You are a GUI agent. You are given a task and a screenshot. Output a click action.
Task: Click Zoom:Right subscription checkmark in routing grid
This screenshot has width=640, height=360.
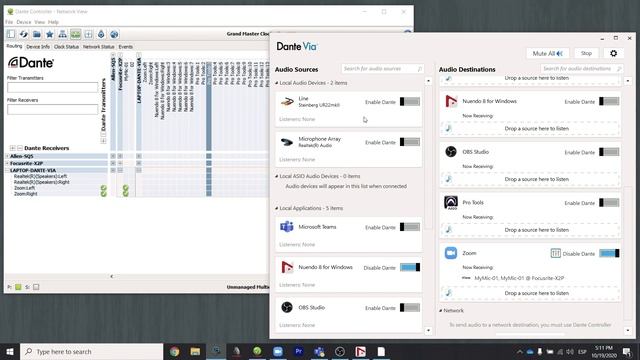[126, 193]
